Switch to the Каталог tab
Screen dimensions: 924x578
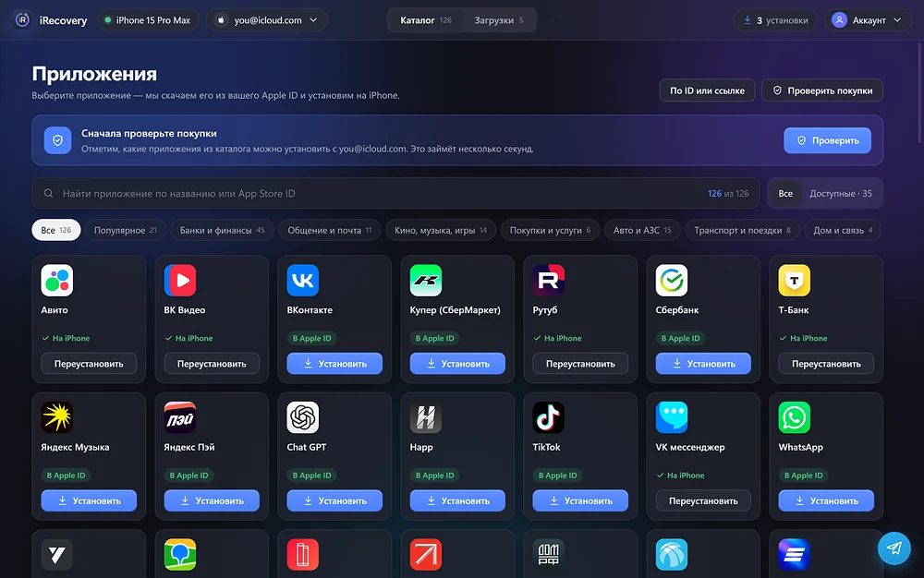(x=425, y=20)
